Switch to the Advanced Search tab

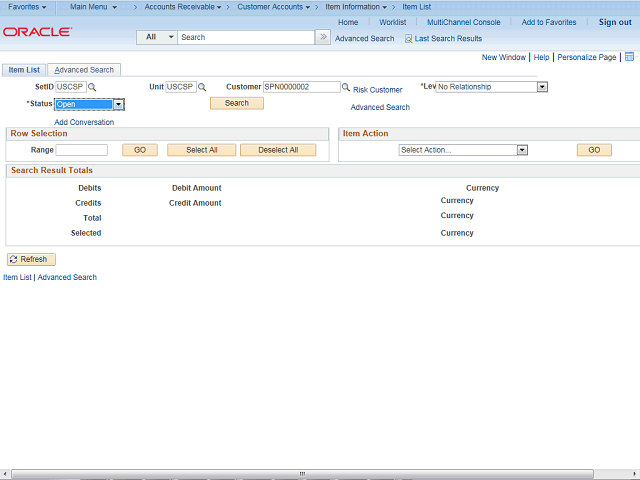[x=84, y=70]
